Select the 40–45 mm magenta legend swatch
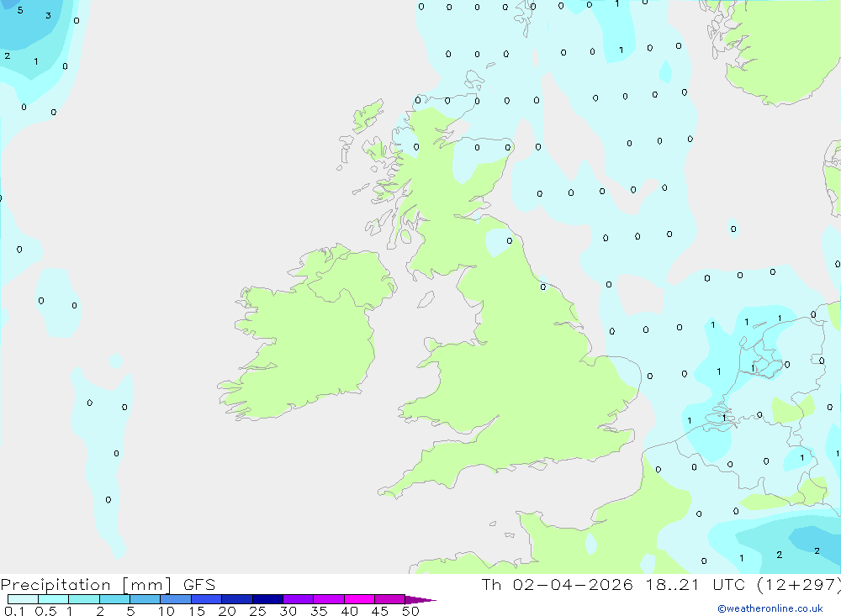Screen dimensions: 841x616 pos(359,599)
